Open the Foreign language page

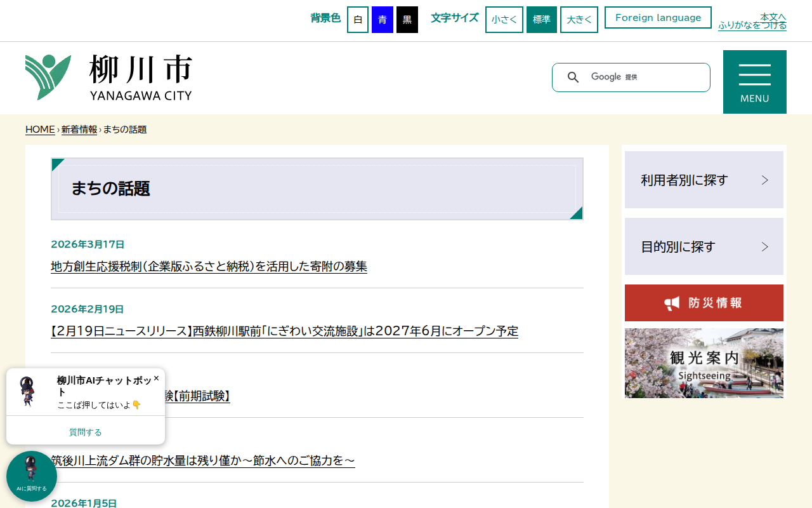click(658, 17)
